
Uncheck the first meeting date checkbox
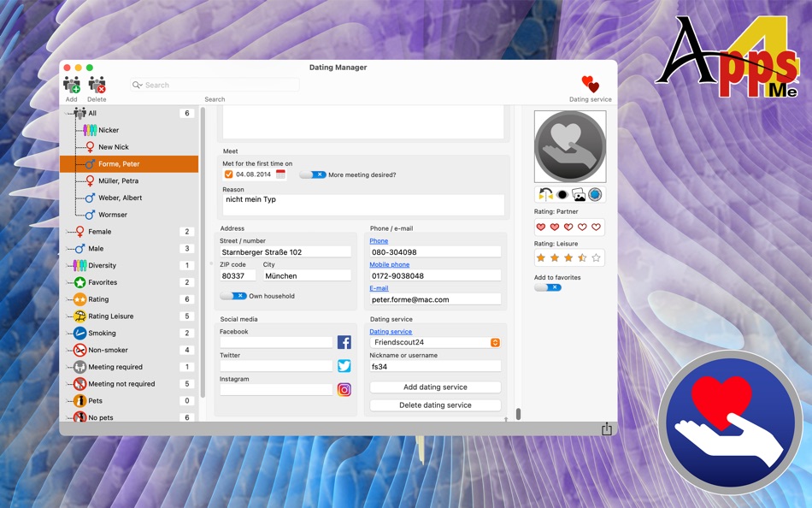click(227, 173)
